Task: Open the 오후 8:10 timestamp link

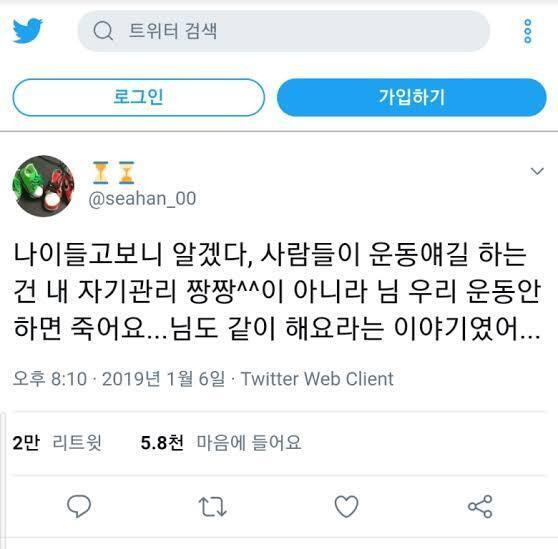Action: pos(50,379)
